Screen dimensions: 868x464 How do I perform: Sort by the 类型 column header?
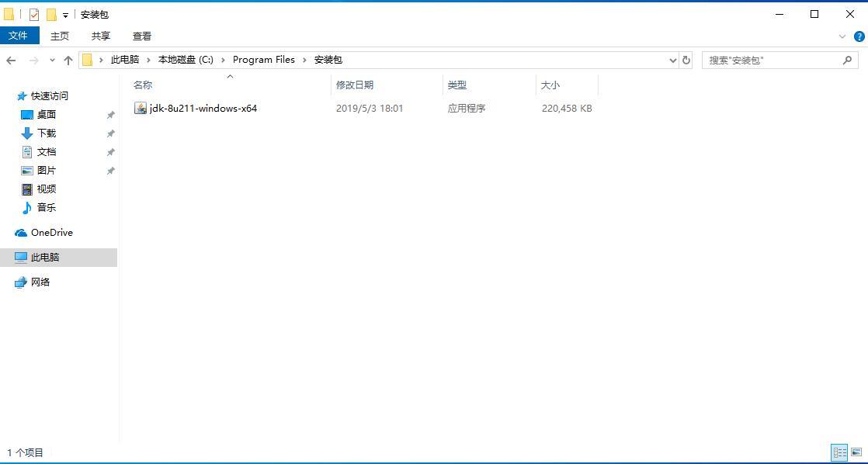pos(457,85)
